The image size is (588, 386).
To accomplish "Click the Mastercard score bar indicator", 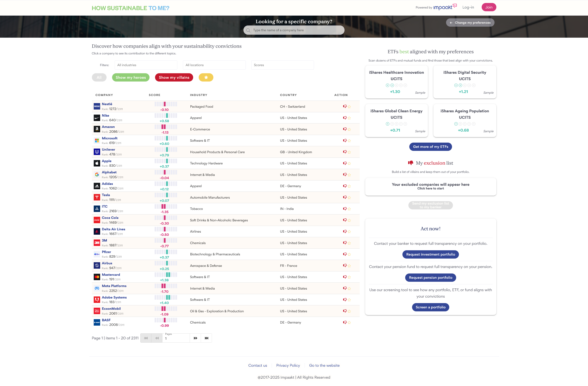I will 166,275.
